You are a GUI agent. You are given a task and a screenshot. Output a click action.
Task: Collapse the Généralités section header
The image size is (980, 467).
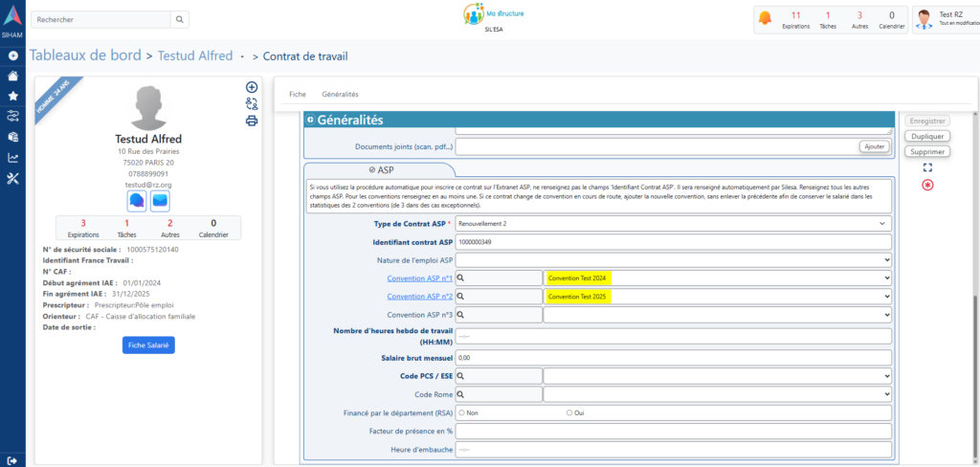[310, 120]
